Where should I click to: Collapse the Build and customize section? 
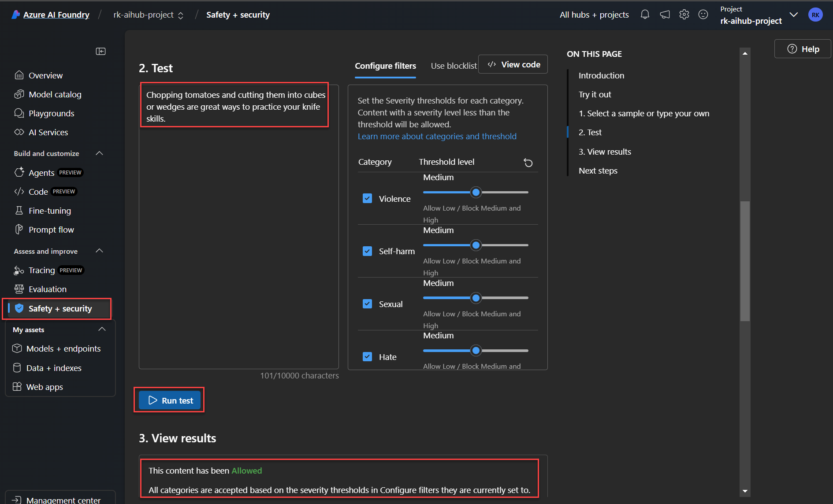tap(99, 153)
